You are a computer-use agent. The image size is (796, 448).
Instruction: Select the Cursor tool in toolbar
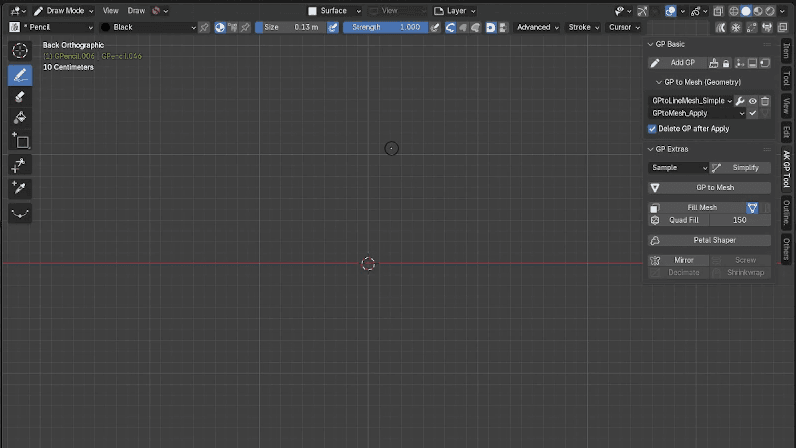(20, 50)
